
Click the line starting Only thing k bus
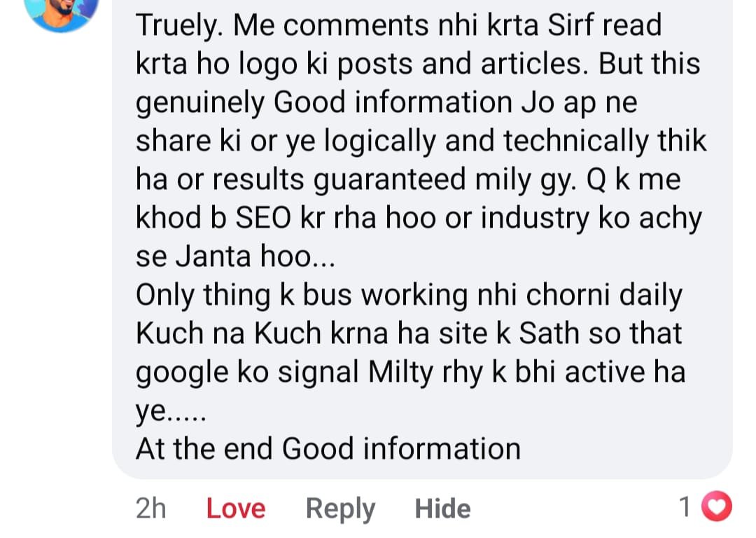[409, 296]
